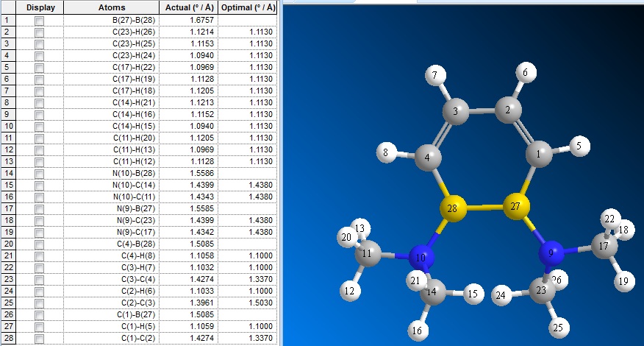Image resolution: width=644 pixels, height=346 pixels.
Task: Toggle Display checkbox for C(1)-B(27)
Action: click(x=40, y=315)
